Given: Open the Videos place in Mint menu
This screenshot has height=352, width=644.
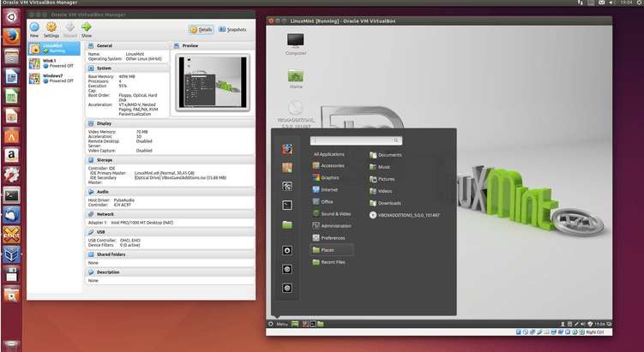Looking at the screenshot, I should point(381,191).
